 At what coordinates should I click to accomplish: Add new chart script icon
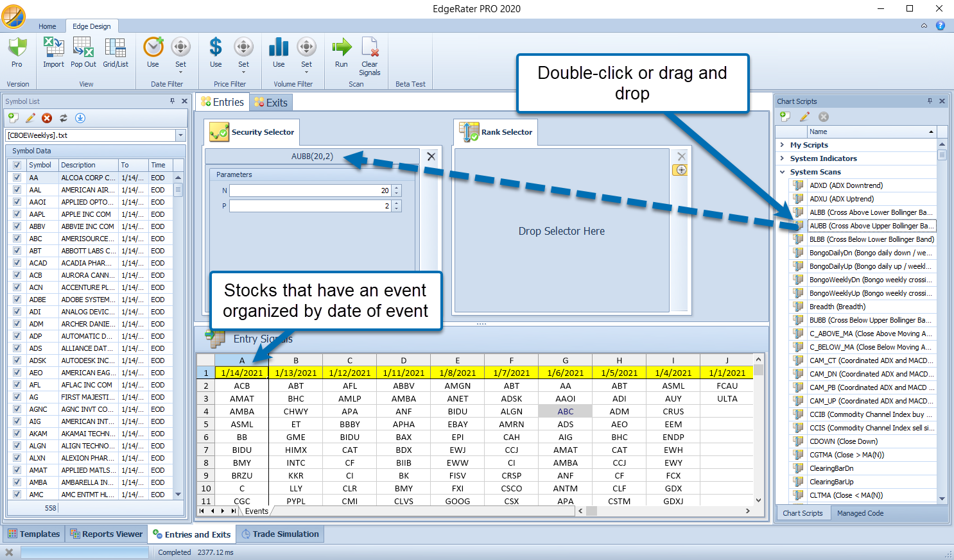click(785, 117)
